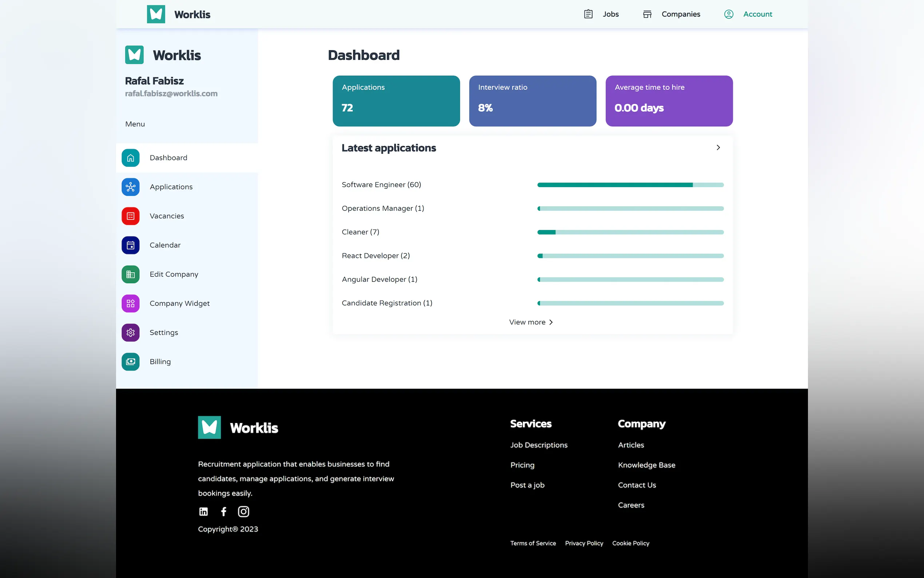Viewport: 924px width, 578px height.
Task: Click the Software Engineer progress bar
Action: click(630, 185)
